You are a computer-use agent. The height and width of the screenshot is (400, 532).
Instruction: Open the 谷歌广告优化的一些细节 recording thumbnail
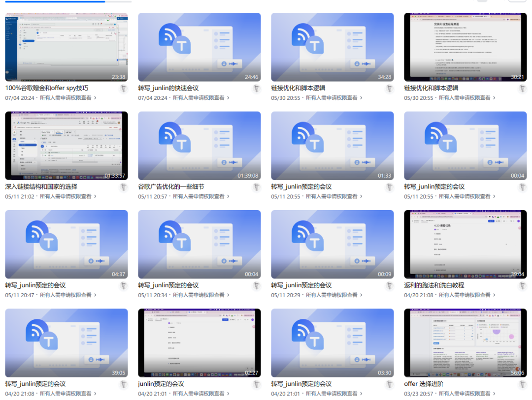click(x=199, y=146)
